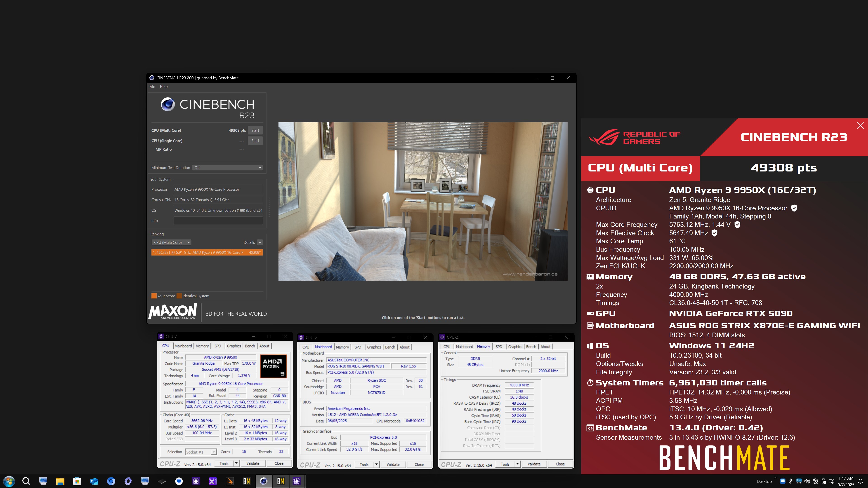The width and height of the screenshot is (868, 488).
Task: Click the first BenchMate BM taskbar icon
Action: pos(247,481)
